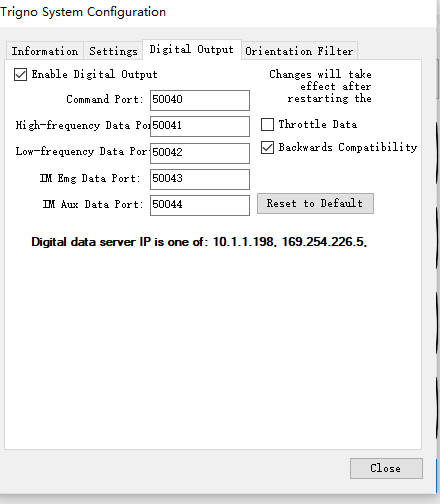Click the IM Emg Data Port field
Image resolution: width=440 pixels, height=504 pixels.
click(x=200, y=179)
